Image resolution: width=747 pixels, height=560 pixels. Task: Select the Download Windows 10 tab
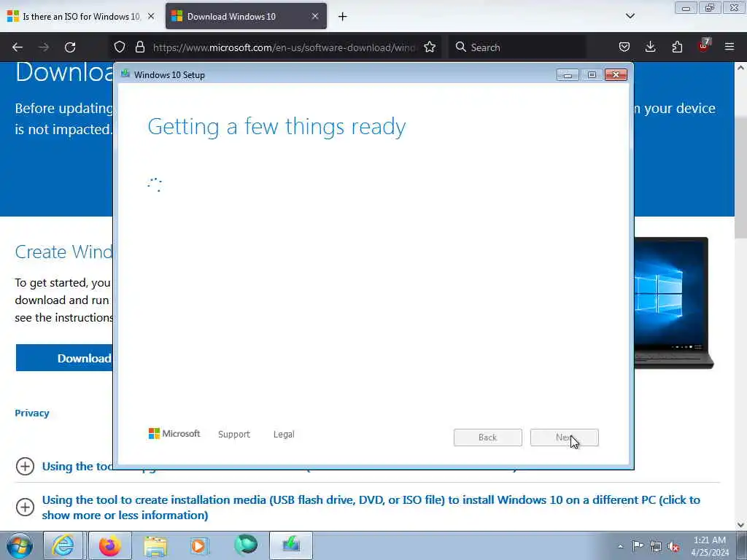pyautogui.click(x=246, y=16)
